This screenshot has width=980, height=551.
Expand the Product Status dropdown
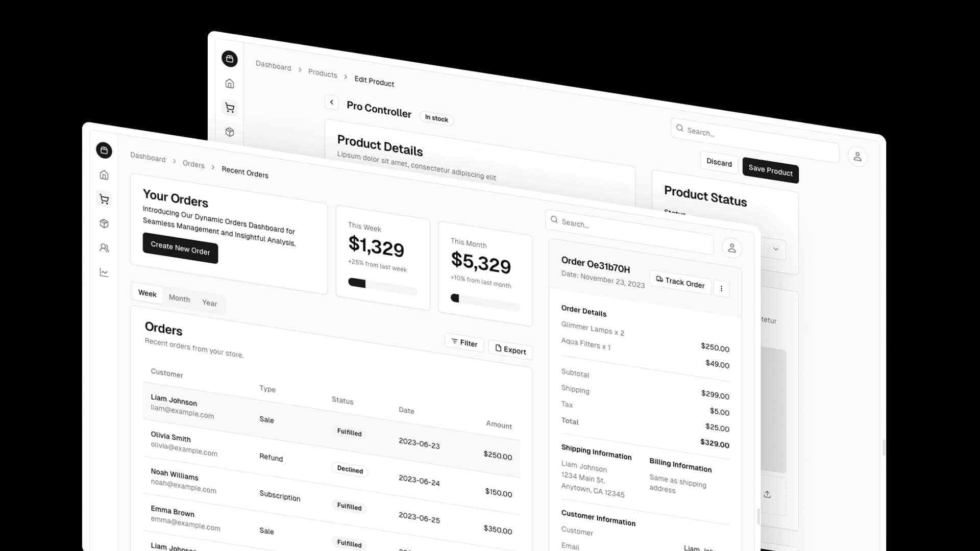click(x=775, y=249)
